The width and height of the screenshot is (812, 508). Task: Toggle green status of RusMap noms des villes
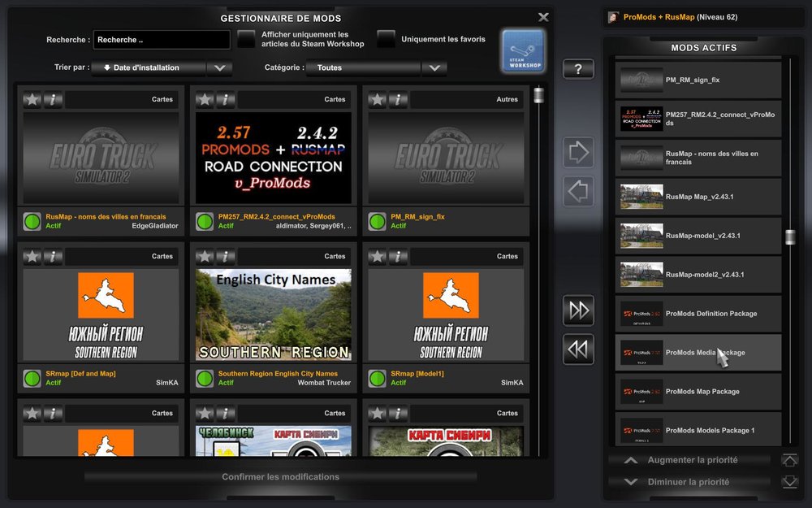pos(32,221)
